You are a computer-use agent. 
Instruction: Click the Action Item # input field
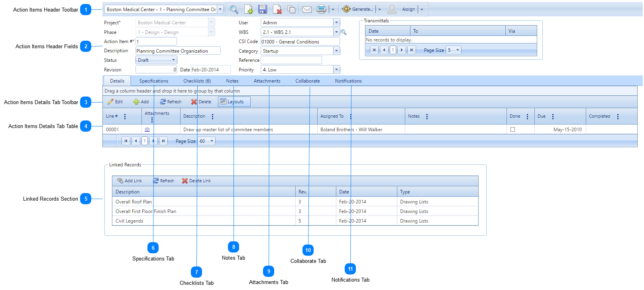[x=156, y=41]
